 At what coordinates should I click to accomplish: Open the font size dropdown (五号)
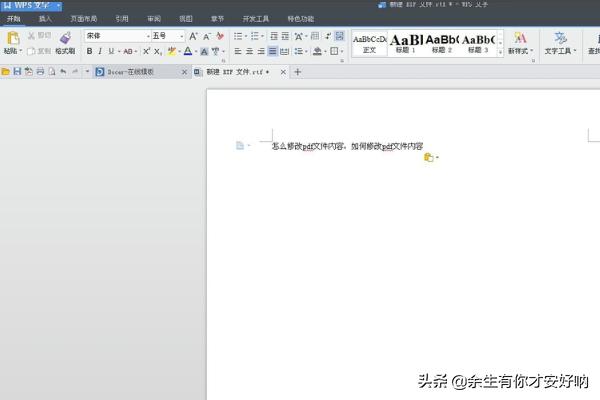point(167,36)
